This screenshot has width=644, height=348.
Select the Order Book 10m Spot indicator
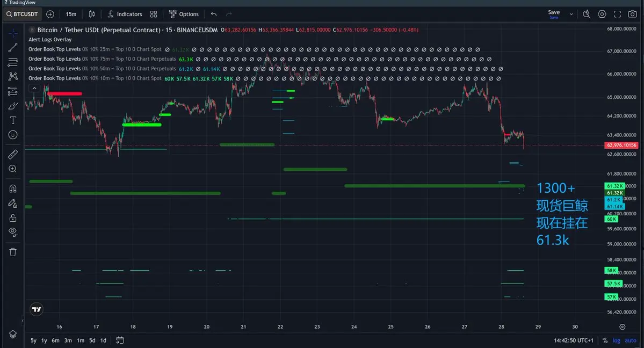click(x=95, y=78)
